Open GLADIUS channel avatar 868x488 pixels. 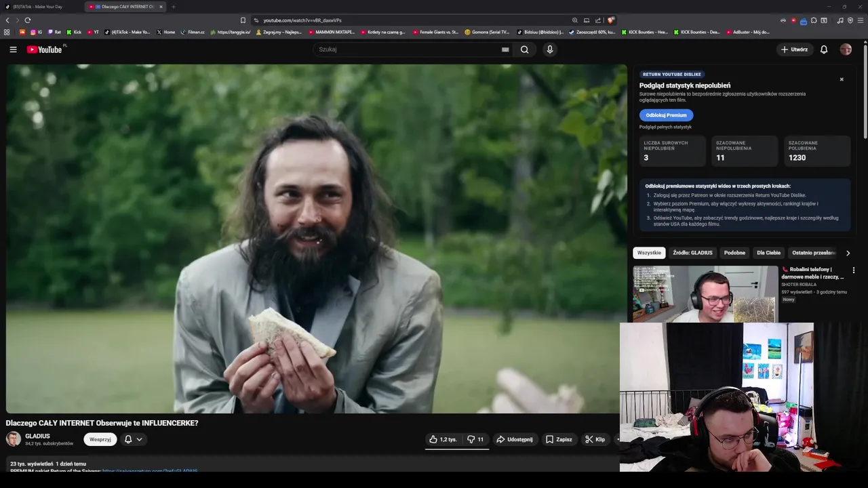[x=14, y=439]
